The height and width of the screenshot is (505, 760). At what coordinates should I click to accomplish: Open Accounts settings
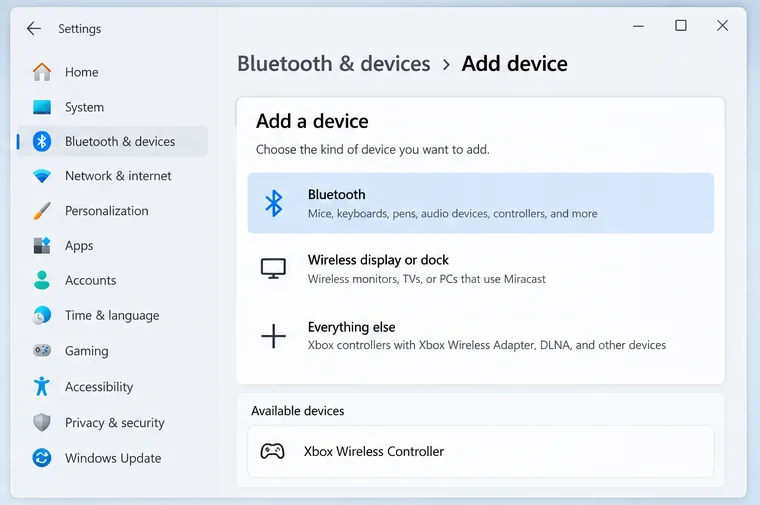point(113,280)
